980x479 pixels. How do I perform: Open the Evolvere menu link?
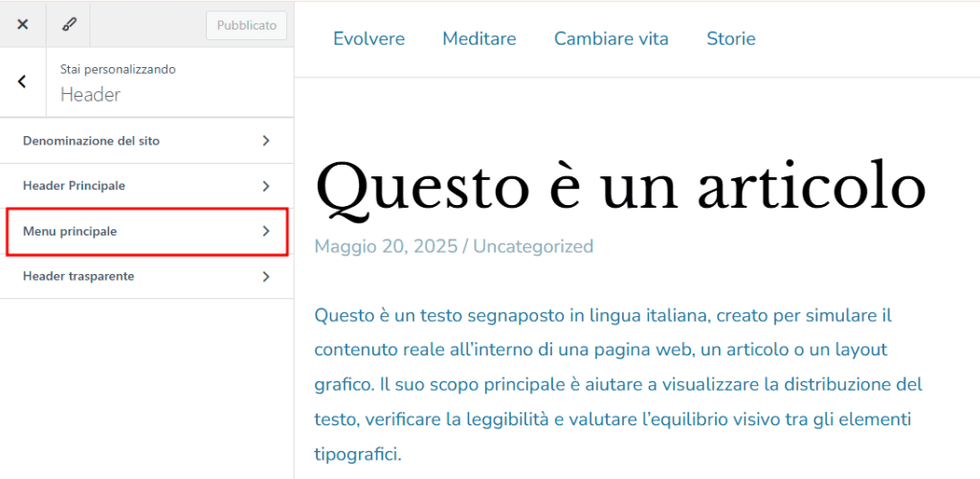click(368, 38)
